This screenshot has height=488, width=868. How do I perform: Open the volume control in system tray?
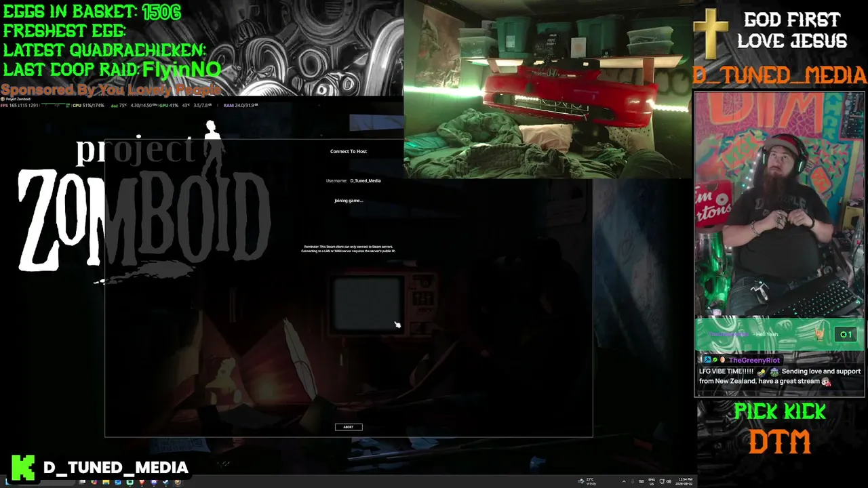(669, 481)
